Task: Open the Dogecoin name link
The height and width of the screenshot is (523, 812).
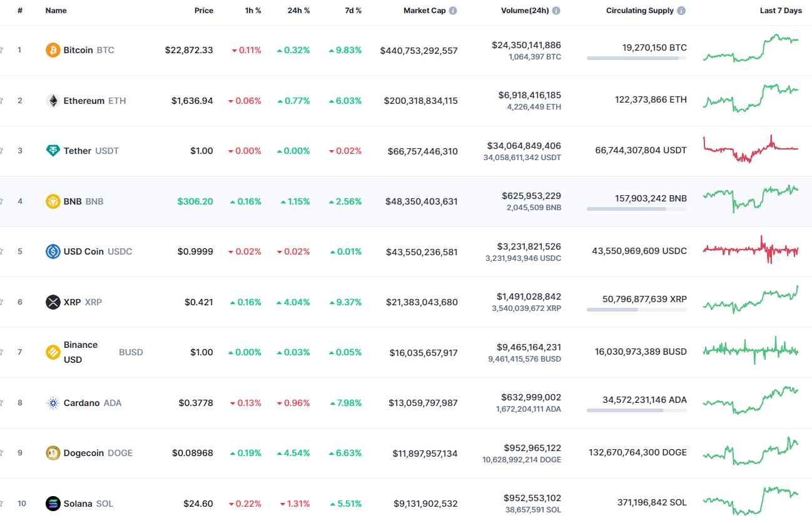Action: (85, 452)
